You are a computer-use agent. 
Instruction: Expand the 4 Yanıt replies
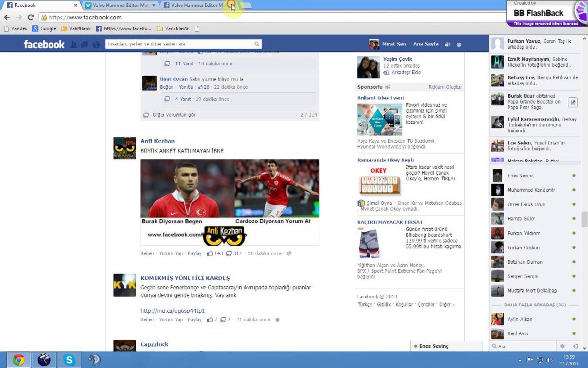pyautogui.click(x=183, y=99)
